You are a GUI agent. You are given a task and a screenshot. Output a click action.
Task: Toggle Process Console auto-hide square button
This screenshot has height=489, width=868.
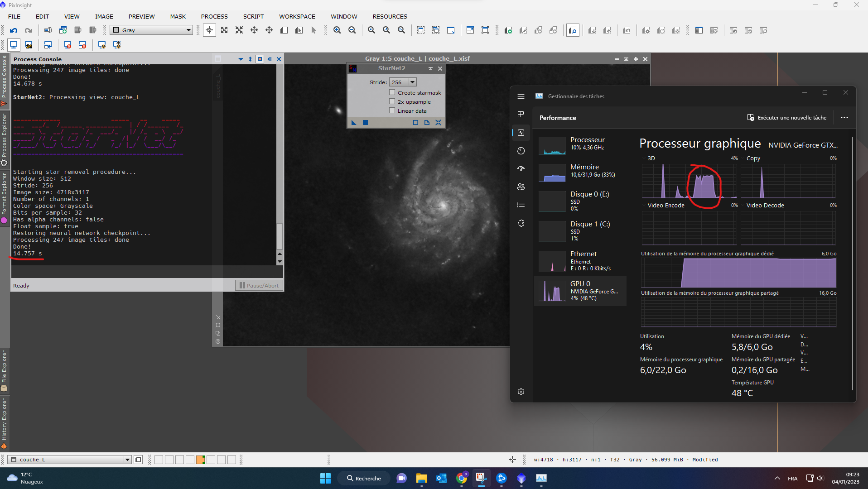tap(260, 59)
